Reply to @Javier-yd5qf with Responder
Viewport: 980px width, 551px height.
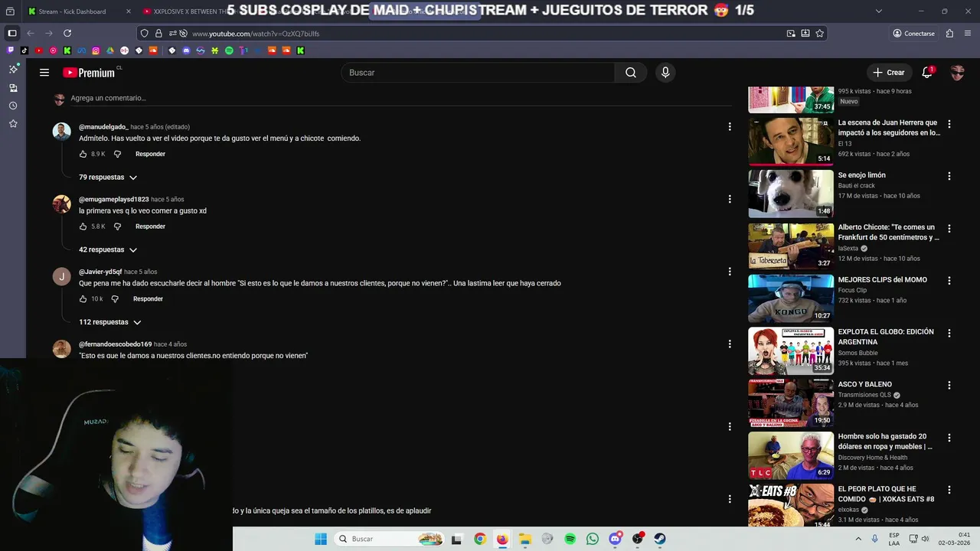point(148,299)
